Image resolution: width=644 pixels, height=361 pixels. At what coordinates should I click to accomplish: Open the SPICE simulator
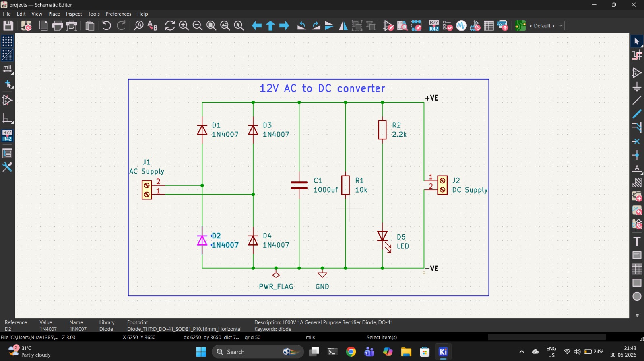tap(461, 26)
